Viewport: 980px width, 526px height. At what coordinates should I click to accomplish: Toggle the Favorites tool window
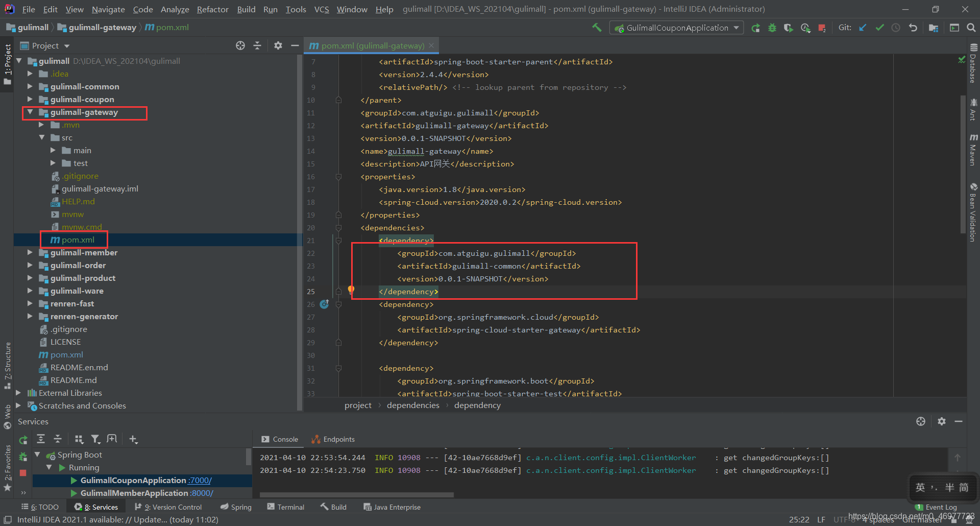(7, 468)
